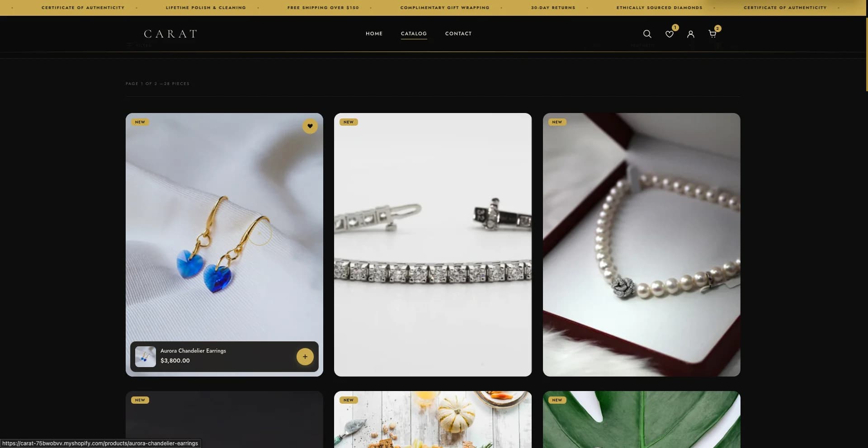Open the pearl necklace product image
Image resolution: width=868 pixels, height=448 pixels.
pyautogui.click(x=642, y=245)
